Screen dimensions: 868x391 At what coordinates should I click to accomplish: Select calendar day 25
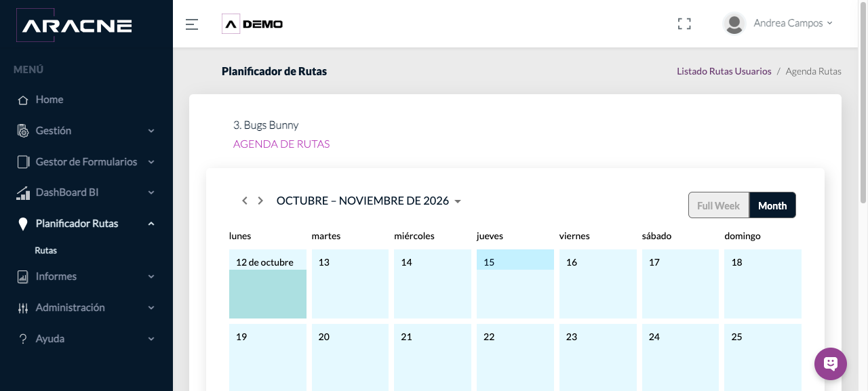point(763,357)
